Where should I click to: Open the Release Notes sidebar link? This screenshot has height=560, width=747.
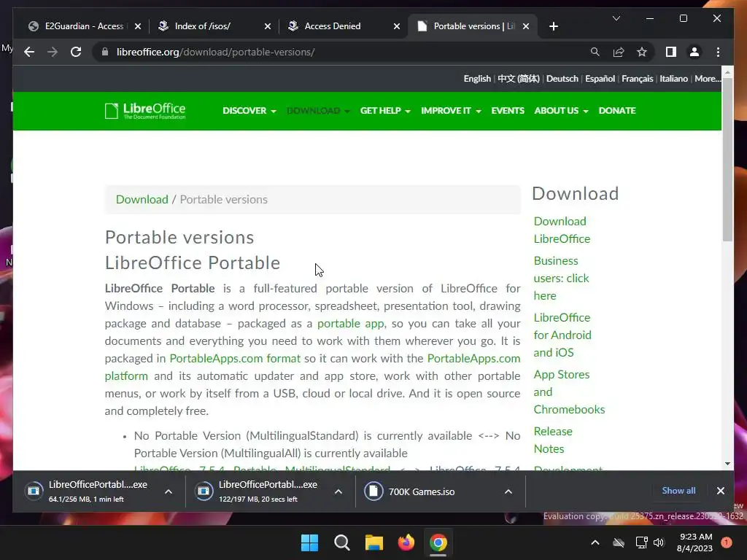(x=553, y=440)
